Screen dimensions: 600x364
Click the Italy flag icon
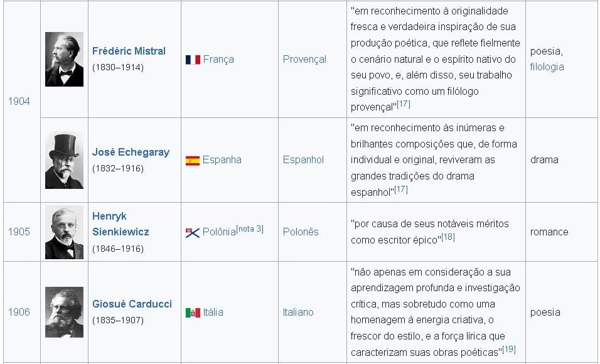193,313
